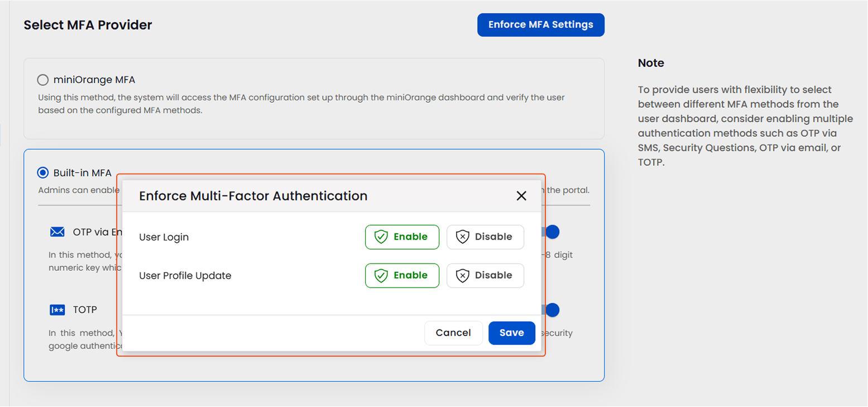The width and height of the screenshot is (868, 407).
Task: Select the miniOrange MFA radio button
Action: click(43, 80)
